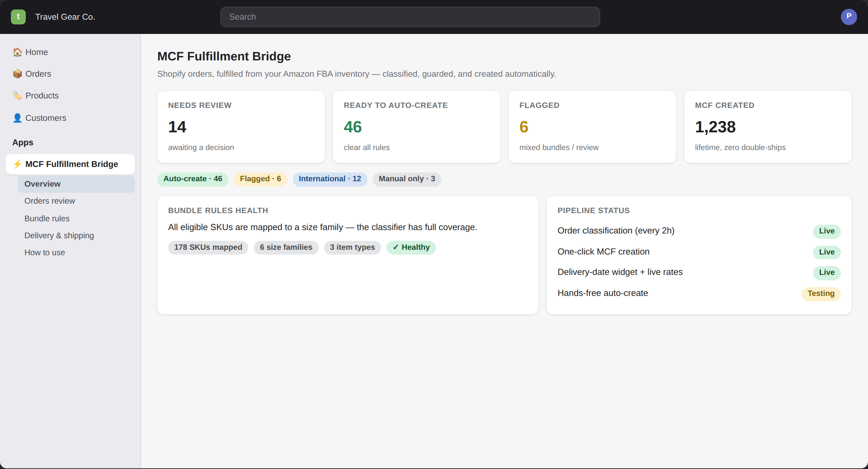Screen dimensions: 868x469
Task: Click the Bundle Rules Health heading
Action: tap(218, 211)
